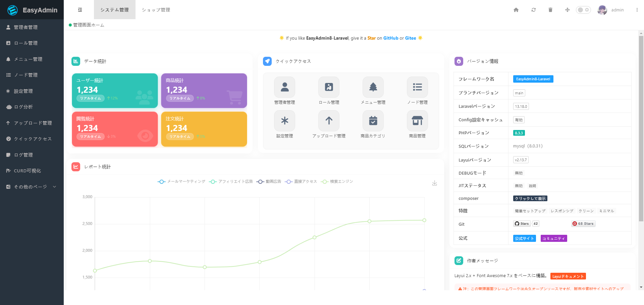Open the vertical ellipsis menu in header
644x305 pixels.
pyautogui.click(x=637, y=10)
